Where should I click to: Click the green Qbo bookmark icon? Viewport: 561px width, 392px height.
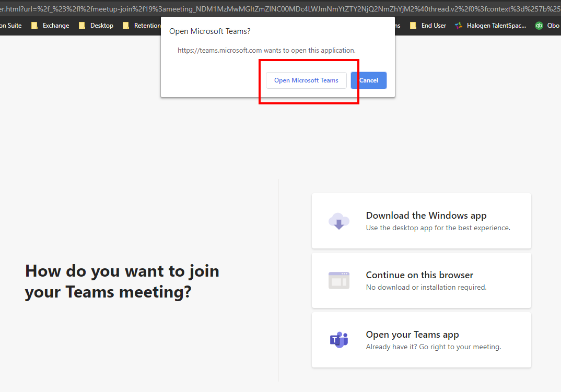point(539,26)
